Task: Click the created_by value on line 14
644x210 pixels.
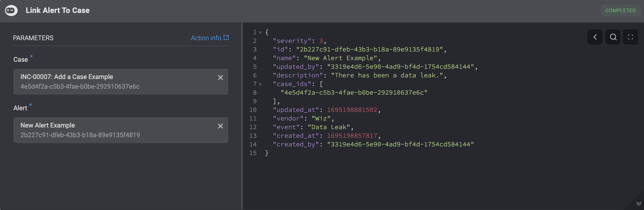Action: pyautogui.click(x=401, y=144)
